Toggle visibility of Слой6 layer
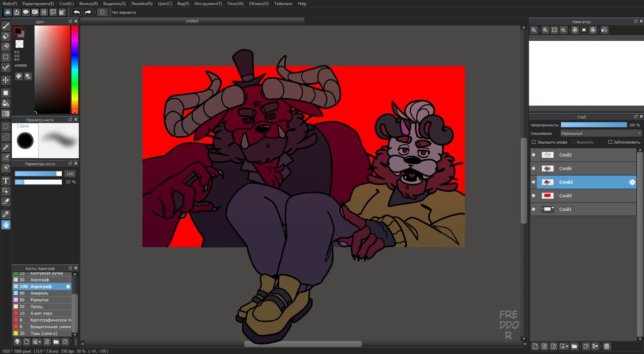 [x=533, y=168]
